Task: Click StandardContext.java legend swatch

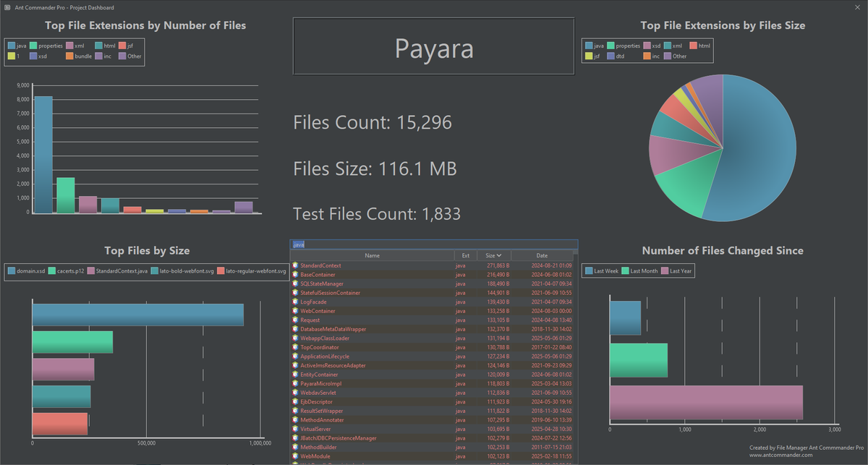Action: point(90,271)
